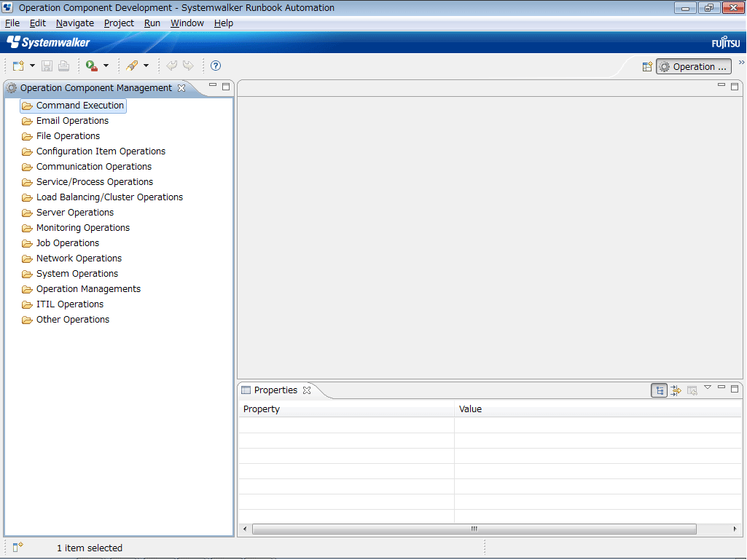
Task: Click the Save floppy disk icon
Action: (47, 66)
